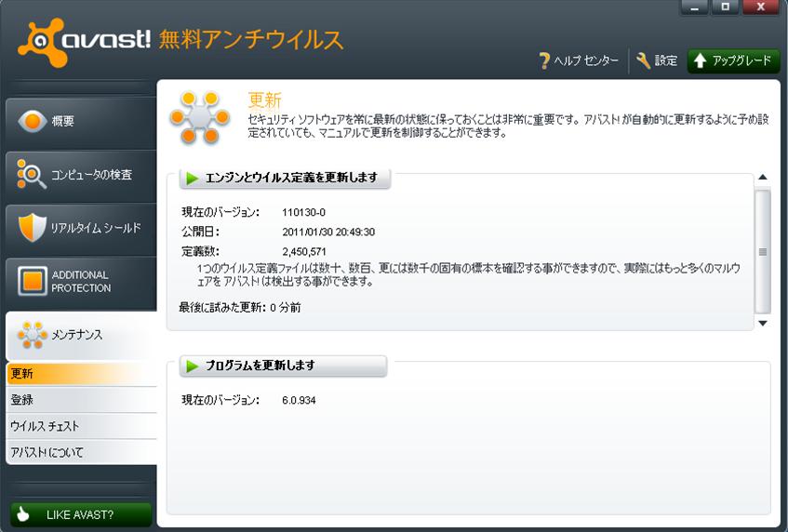This screenshot has width=788, height=532.
Task: Open アバスト! について about item
Action: coord(82,453)
